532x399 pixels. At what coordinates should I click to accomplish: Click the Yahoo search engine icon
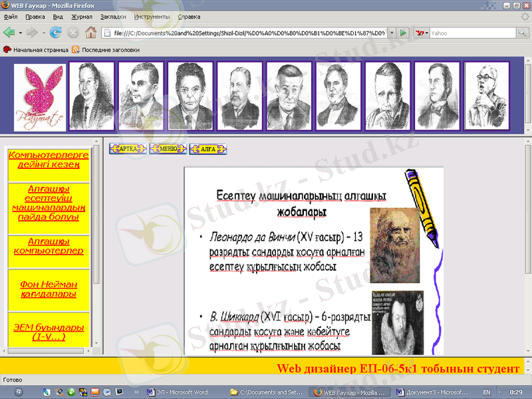(x=420, y=33)
